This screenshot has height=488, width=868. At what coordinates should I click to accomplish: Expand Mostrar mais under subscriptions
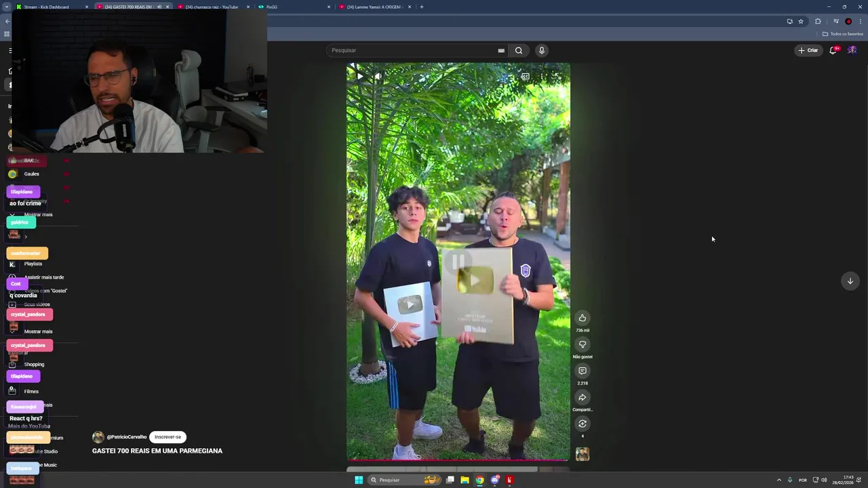tap(38, 215)
